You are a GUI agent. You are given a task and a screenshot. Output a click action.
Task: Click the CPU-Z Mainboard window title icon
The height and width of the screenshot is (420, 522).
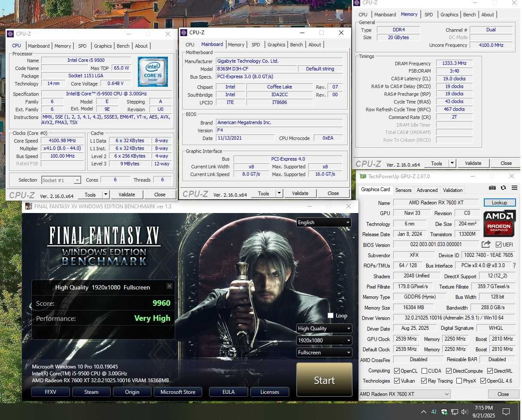184,33
